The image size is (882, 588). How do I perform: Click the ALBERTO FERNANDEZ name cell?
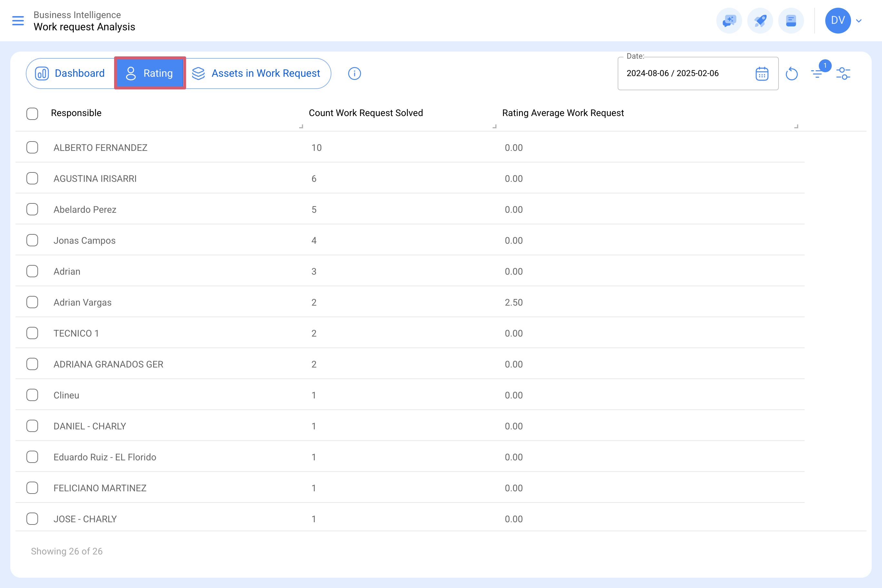tap(101, 148)
